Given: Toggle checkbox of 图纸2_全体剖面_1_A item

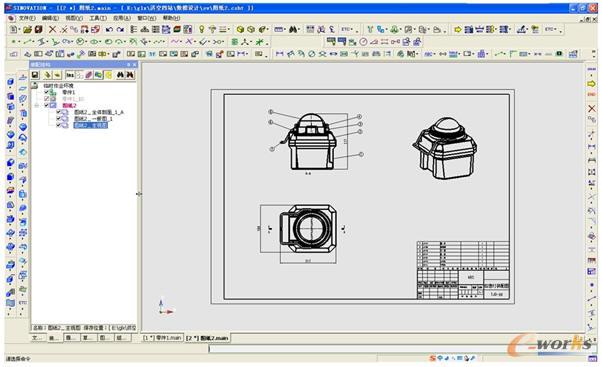Looking at the screenshot, I should [x=58, y=112].
